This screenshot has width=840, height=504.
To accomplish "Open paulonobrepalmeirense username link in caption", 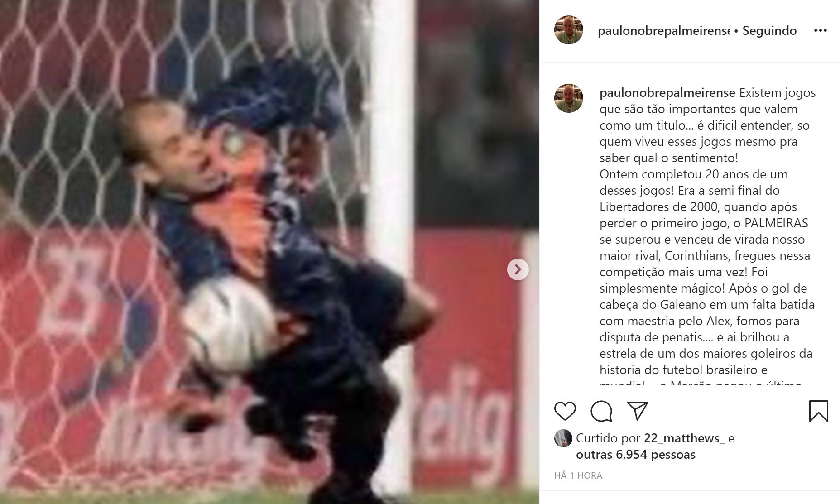I will 667,93.
